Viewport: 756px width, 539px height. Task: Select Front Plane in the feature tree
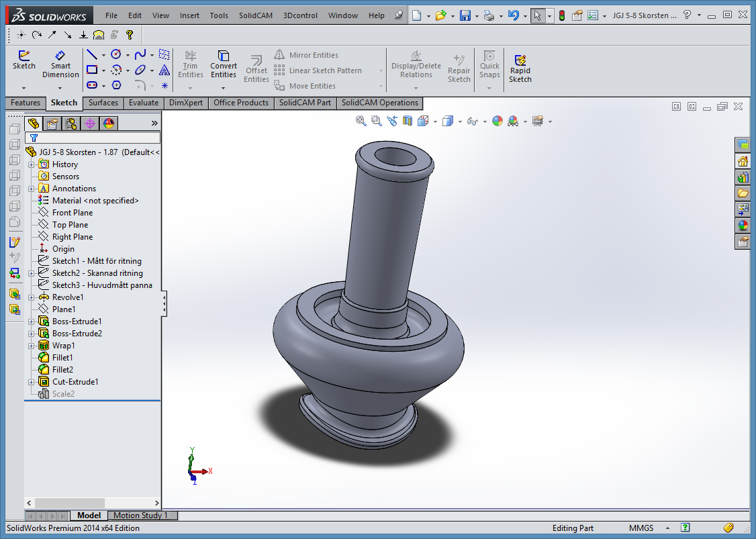[73, 213]
